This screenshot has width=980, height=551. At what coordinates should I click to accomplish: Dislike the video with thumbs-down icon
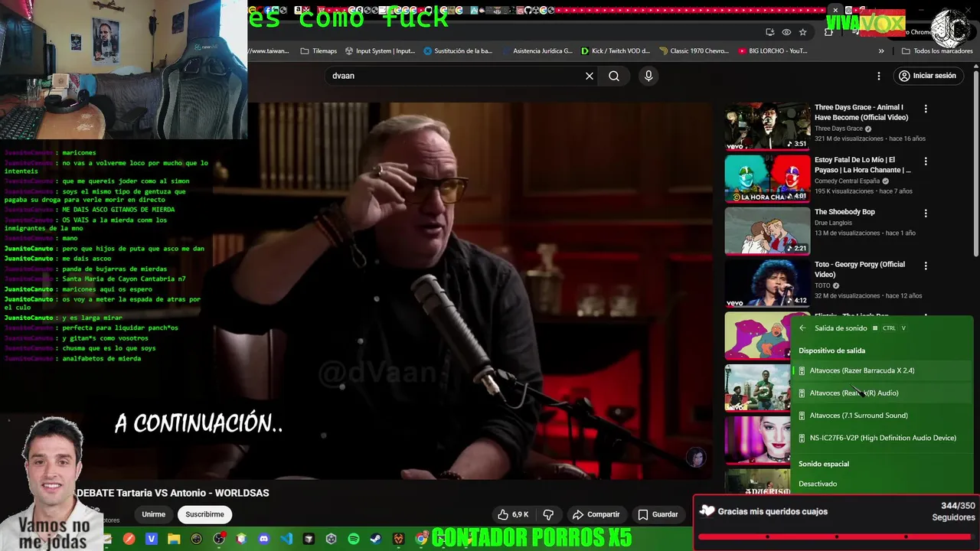pos(548,514)
